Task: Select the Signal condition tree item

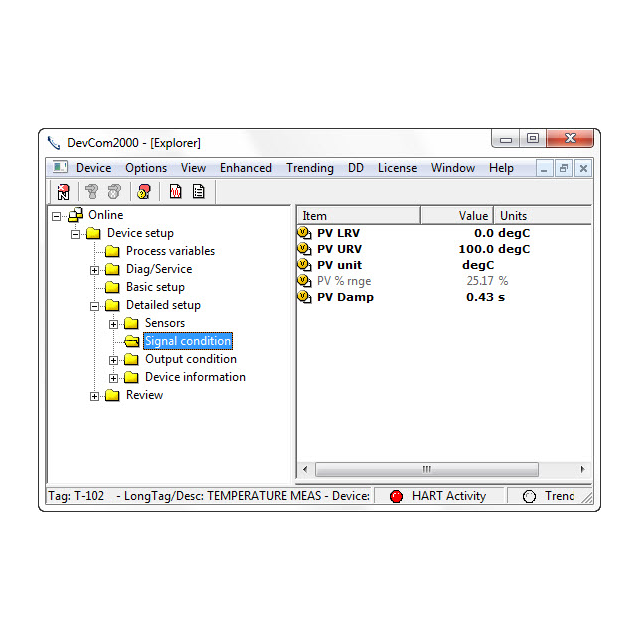Action: pos(188,341)
